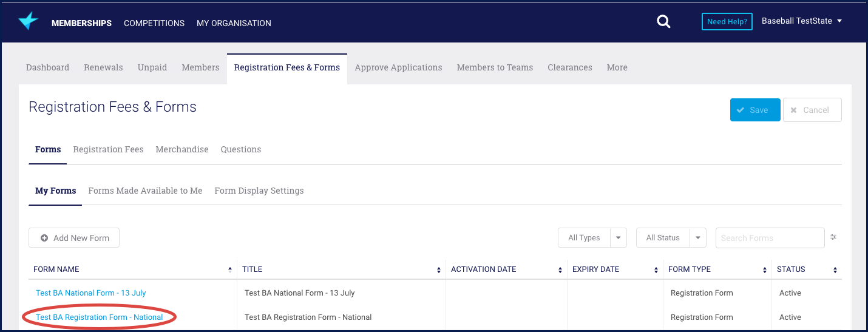Click the filter settings icon beside search
The height and width of the screenshot is (332, 868).
click(833, 237)
